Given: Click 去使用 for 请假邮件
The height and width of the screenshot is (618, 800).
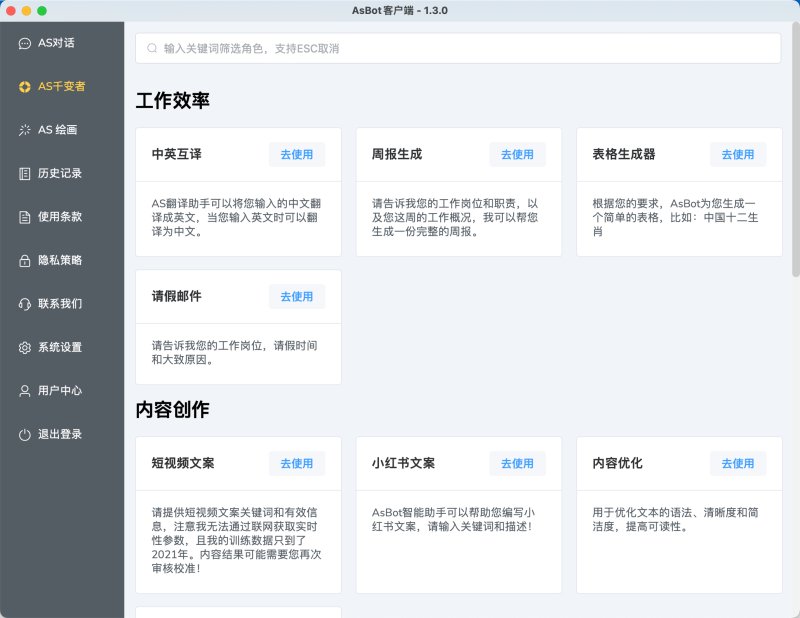Looking at the screenshot, I should (x=297, y=296).
